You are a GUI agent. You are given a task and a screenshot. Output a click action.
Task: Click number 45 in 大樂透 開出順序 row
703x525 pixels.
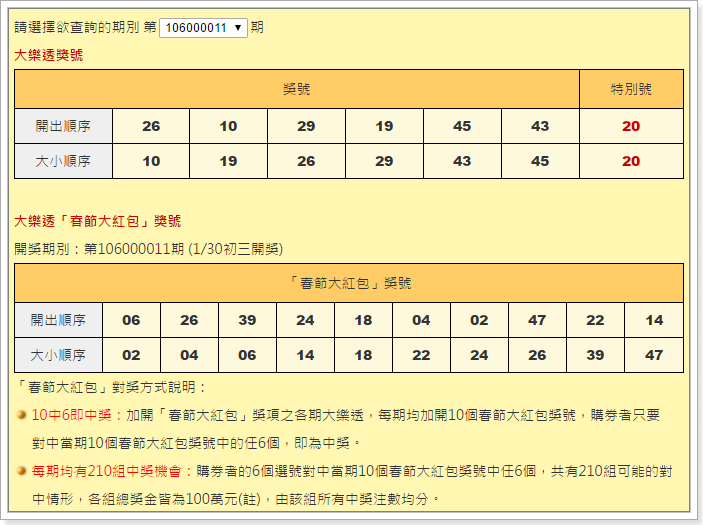(x=462, y=126)
